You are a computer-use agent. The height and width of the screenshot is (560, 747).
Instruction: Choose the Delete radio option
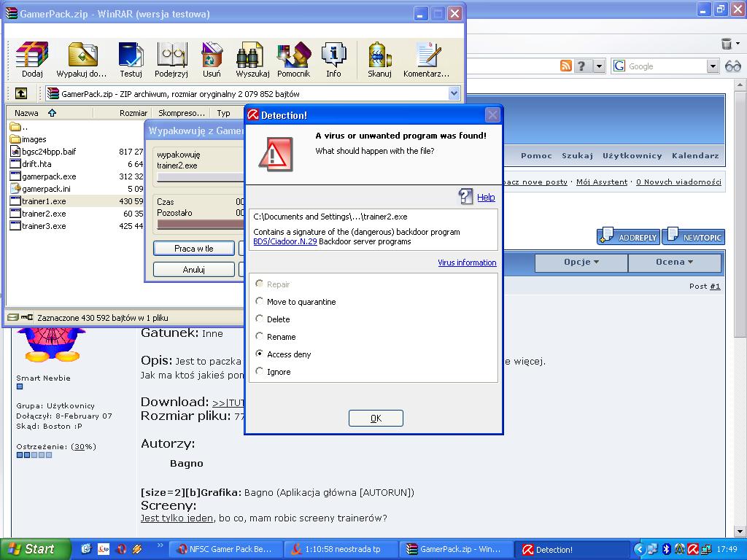click(260, 319)
